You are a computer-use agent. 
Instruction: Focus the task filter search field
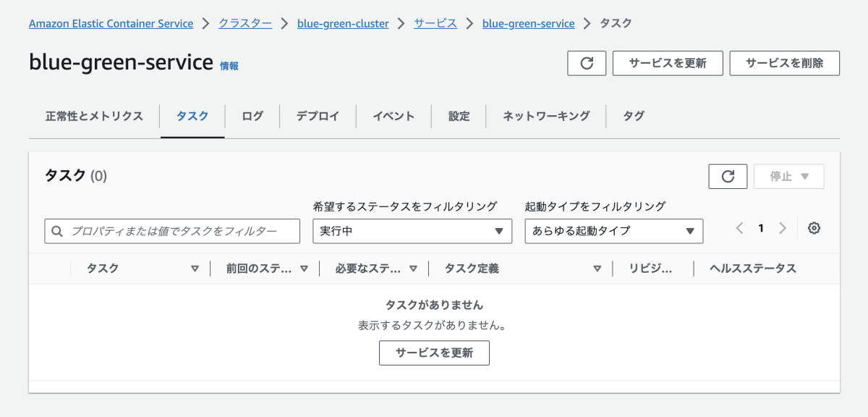coord(172,231)
